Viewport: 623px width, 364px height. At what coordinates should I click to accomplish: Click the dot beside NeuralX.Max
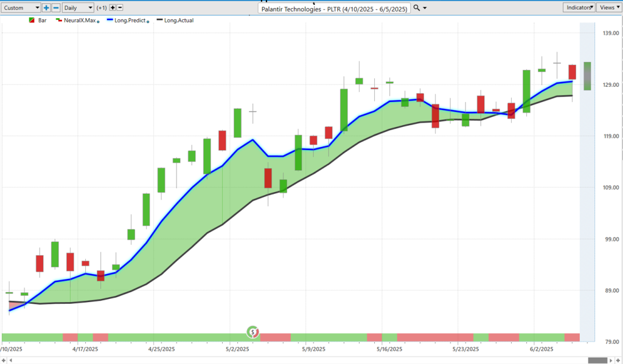tap(98, 22)
